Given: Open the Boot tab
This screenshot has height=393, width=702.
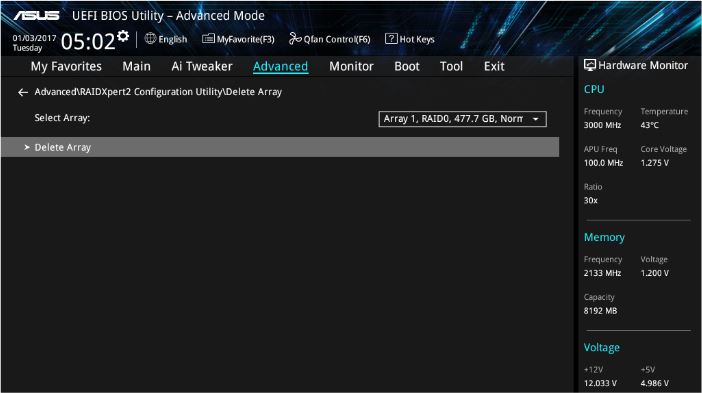Looking at the screenshot, I should (x=407, y=66).
